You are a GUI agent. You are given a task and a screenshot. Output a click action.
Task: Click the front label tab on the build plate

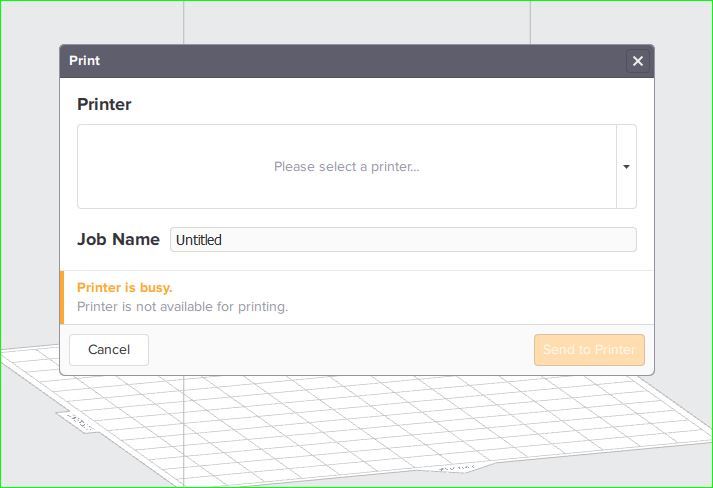point(457,468)
